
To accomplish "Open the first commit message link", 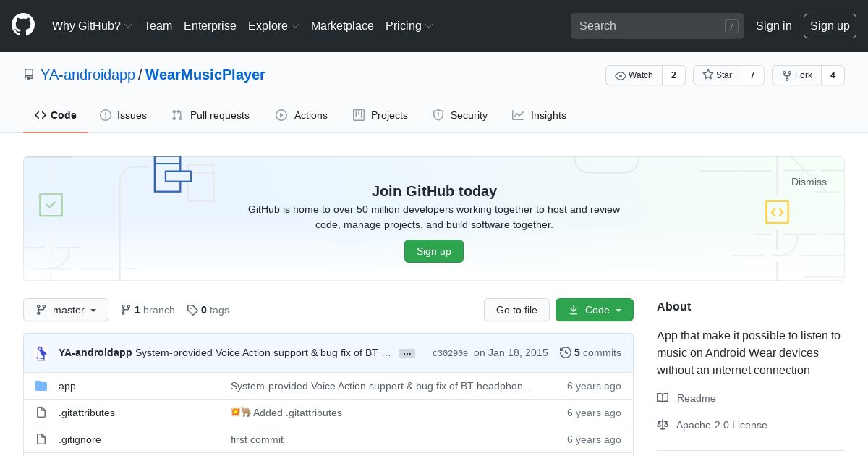I will tap(257, 439).
